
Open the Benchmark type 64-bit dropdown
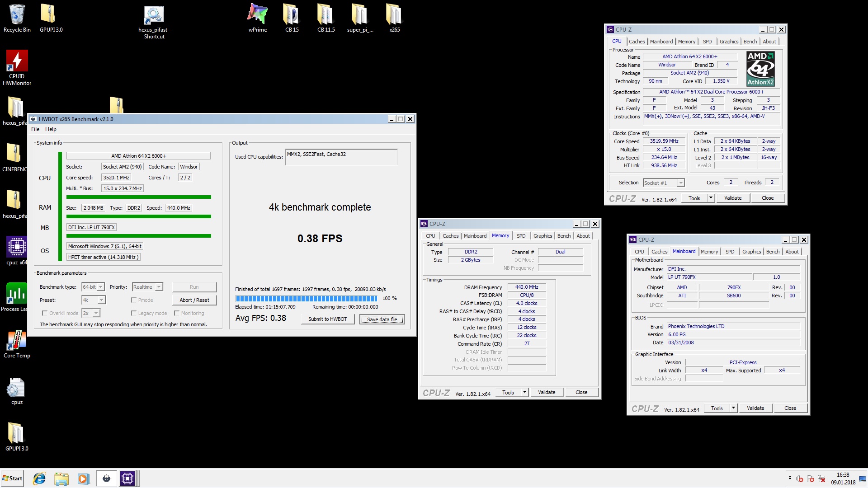[93, 287]
